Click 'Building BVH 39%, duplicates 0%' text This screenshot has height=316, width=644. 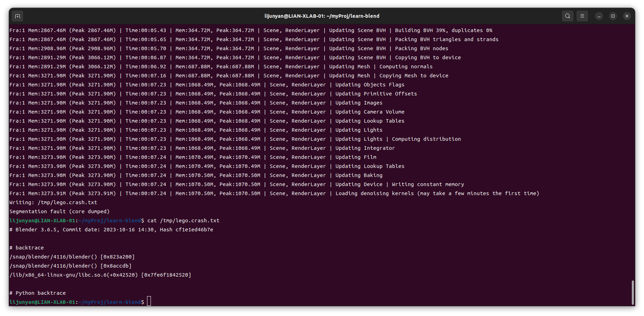pos(444,30)
